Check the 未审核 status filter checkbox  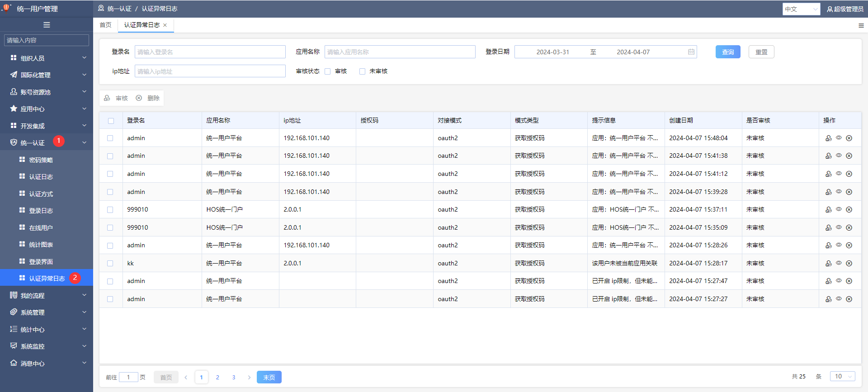(362, 71)
